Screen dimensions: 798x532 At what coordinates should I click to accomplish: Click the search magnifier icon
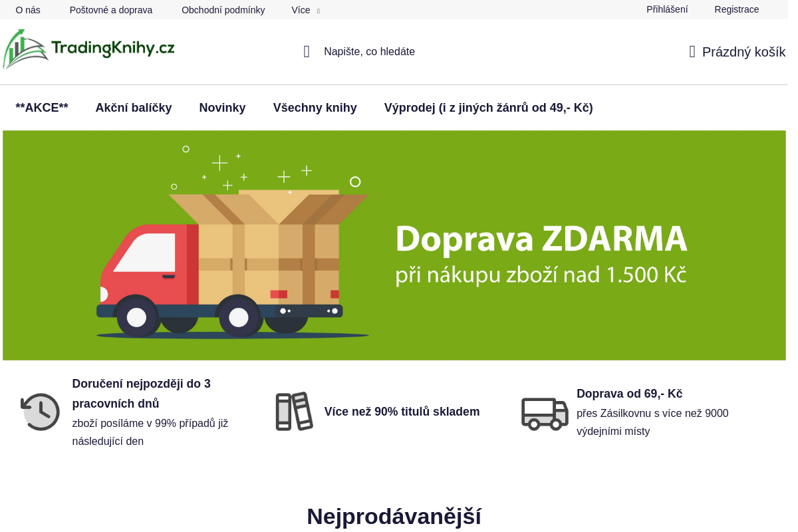pos(307,52)
